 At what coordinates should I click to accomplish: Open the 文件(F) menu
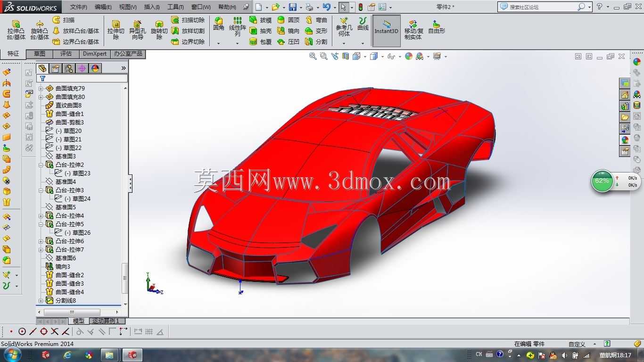tap(79, 7)
